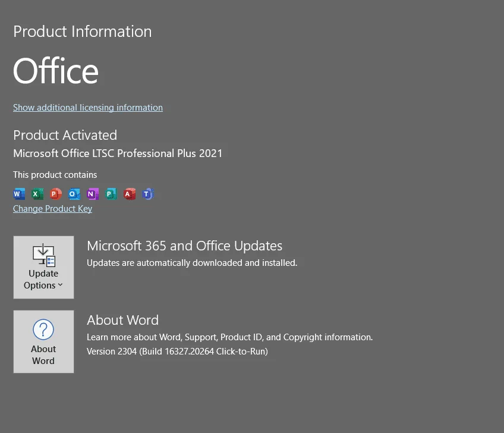
Task: Click Microsoft 365 and Office Updates heading
Action: [x=184, y=246]
